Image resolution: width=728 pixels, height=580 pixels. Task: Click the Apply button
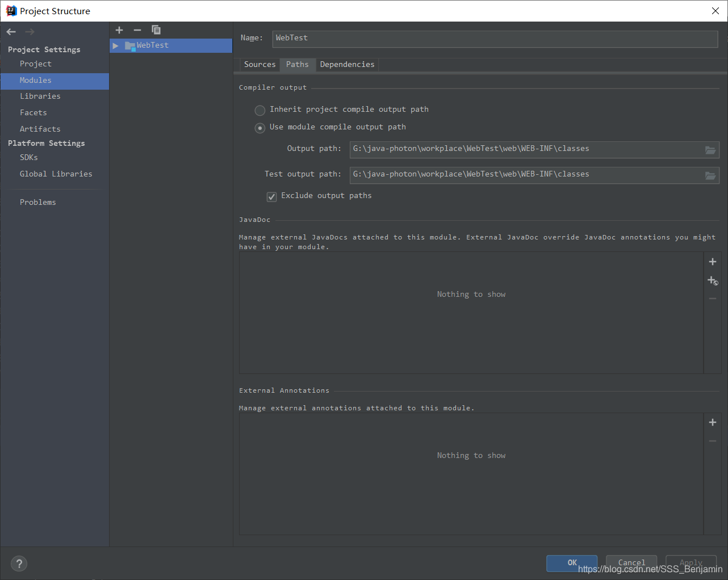(x=691, y=563)
